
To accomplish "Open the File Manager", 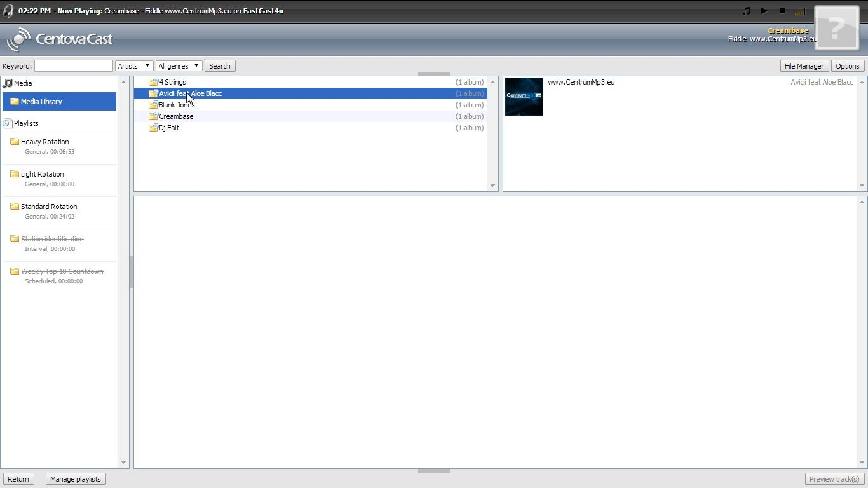I will pos(804,66).
